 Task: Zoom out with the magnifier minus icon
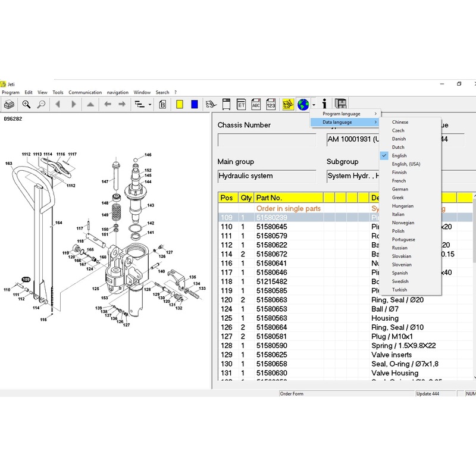[x=41, y=105]
